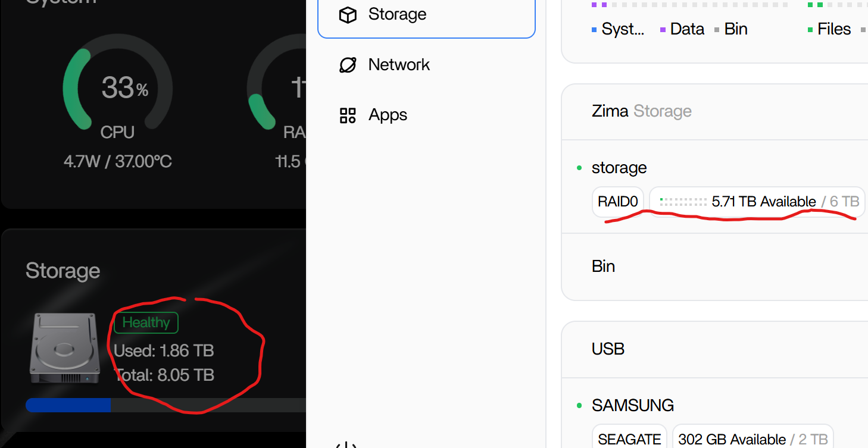Click the blue System legend swatch
The height and width of the screenshot is (448, 868).
594,30
